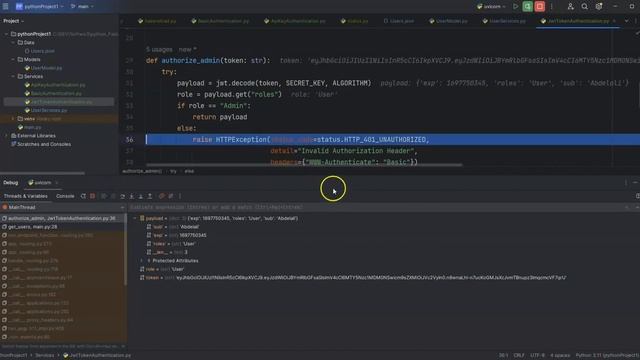Click authorize_admin() in editor breadcrumb
640x360 pixels.
click(x=142, y=171)
